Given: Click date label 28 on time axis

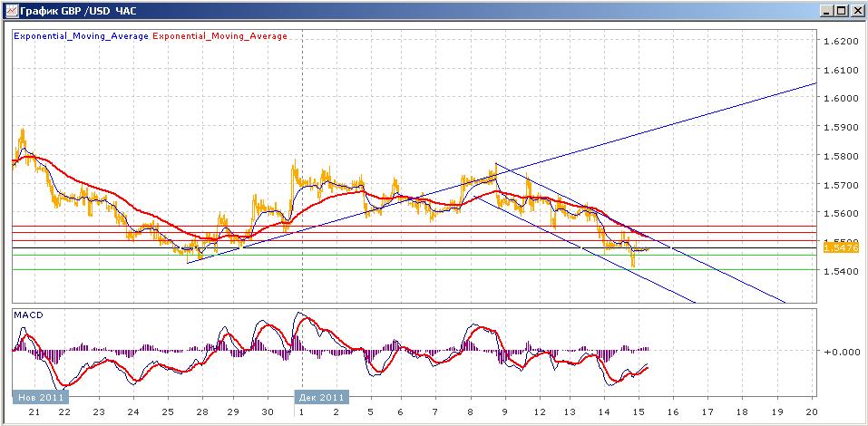Looking at the screenshot, I should click(202, 412).
